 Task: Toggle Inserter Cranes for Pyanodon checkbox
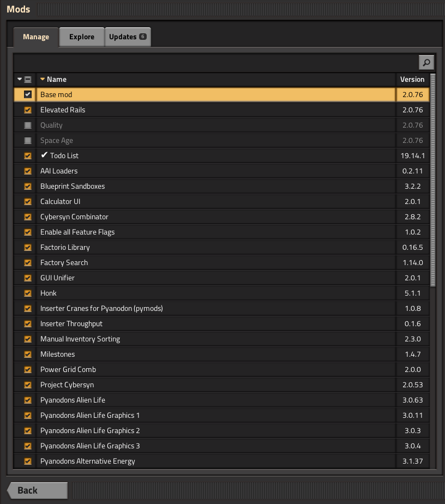coord(28,308)
